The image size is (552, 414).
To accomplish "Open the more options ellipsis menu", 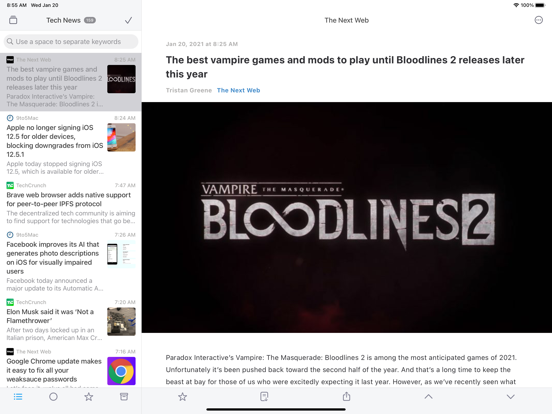I will 538,20.
